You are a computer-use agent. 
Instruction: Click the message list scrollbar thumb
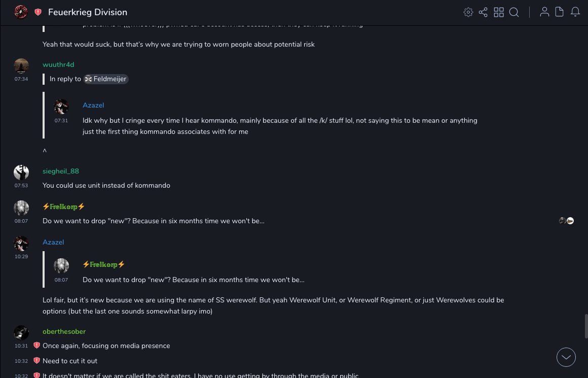(586, 325)
